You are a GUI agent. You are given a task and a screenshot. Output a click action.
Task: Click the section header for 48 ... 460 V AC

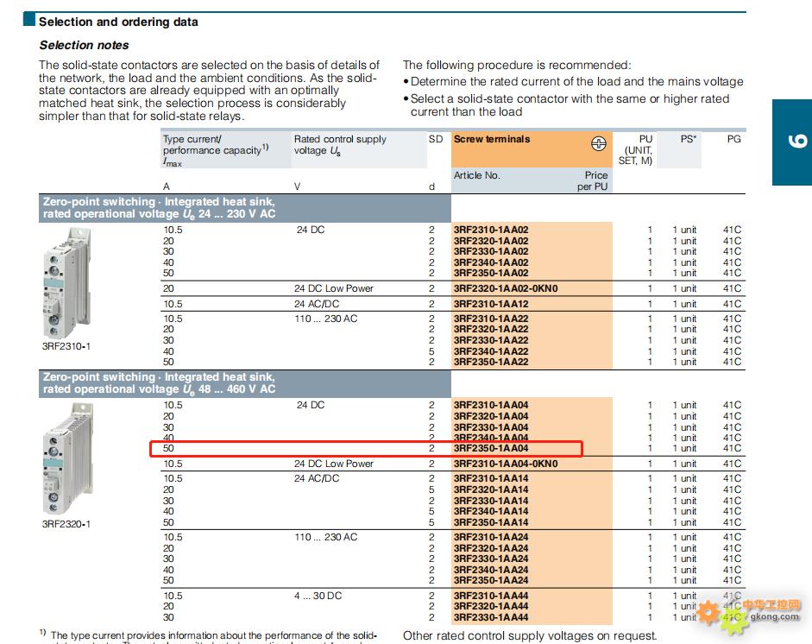pos(245,383)
